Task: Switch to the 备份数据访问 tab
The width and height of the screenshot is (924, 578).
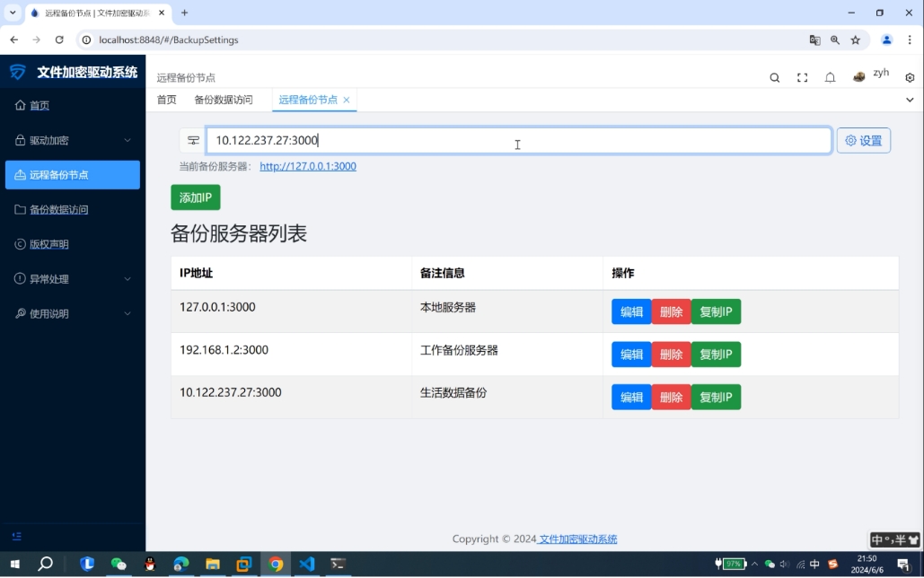Action: [x=224, y=100]
